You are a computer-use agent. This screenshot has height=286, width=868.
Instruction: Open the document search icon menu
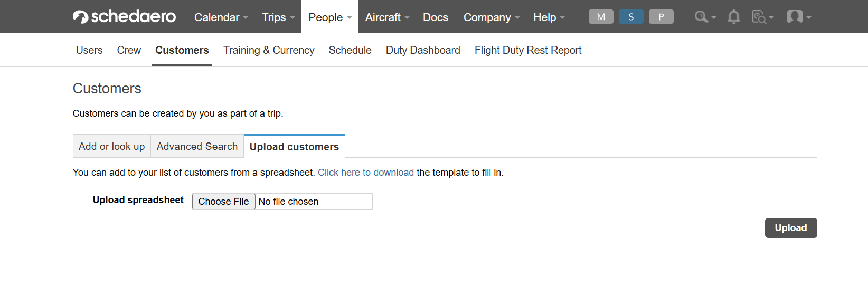pyautogui.click(x=762, y=17)
